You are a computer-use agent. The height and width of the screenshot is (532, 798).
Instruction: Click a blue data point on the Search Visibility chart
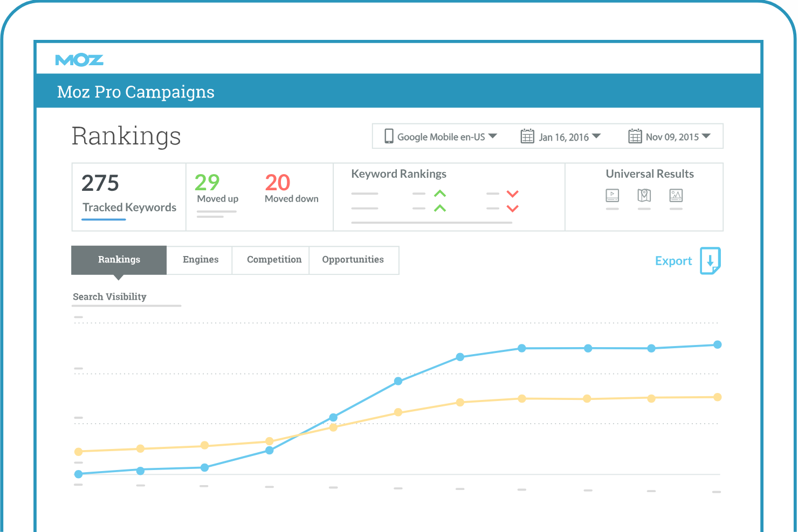point(587,349)
